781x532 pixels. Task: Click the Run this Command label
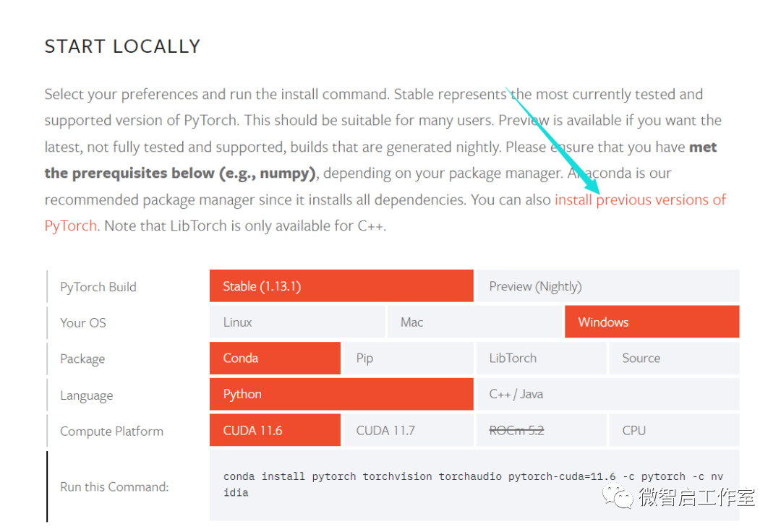pos(114,486)
